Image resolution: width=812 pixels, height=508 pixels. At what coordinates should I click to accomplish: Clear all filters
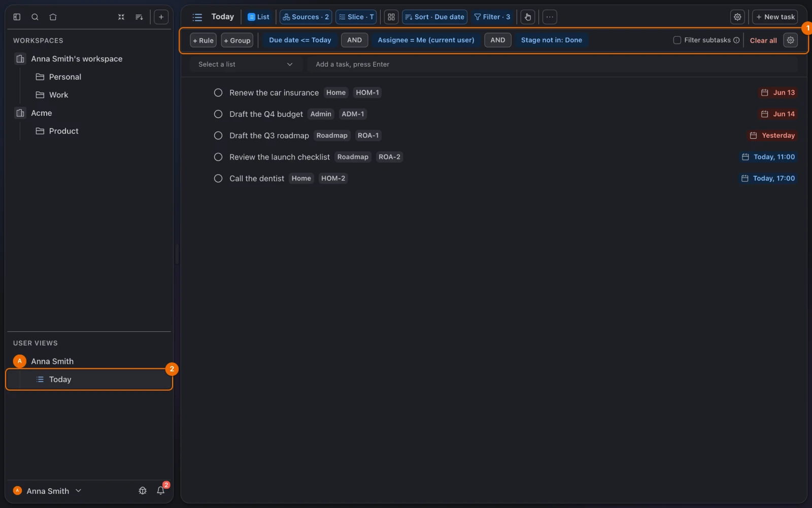pyautogui.click(x=763, y=40)
